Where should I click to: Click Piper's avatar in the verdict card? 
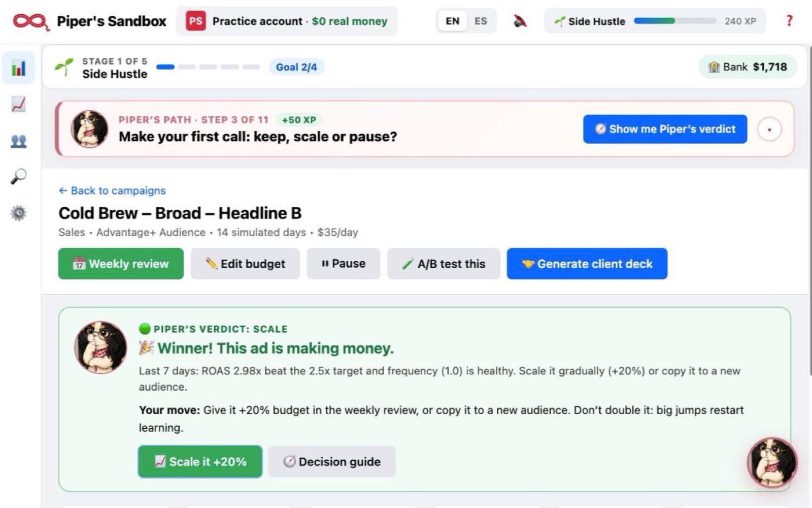pyautogui.click(x=100, y=347)
